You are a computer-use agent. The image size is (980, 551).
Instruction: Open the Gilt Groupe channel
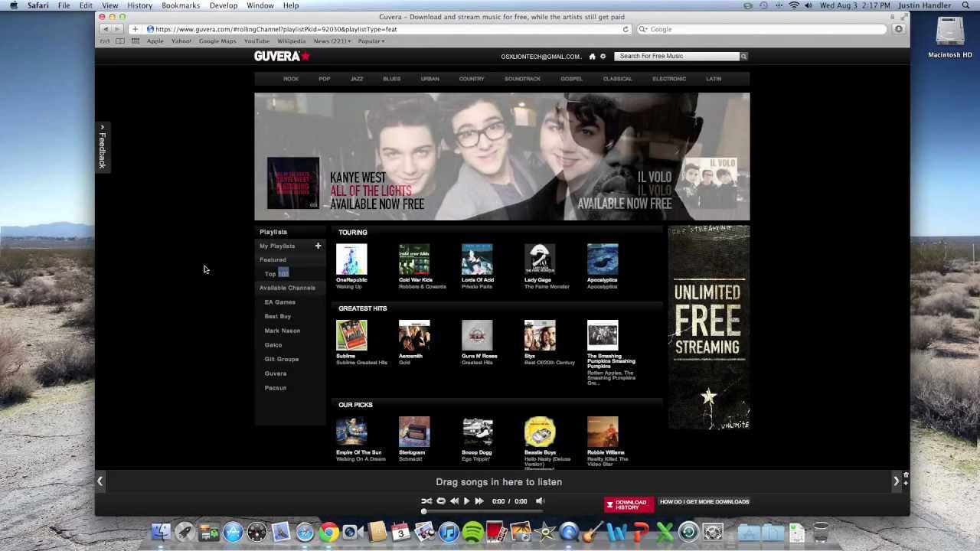[x=282, y=359]
